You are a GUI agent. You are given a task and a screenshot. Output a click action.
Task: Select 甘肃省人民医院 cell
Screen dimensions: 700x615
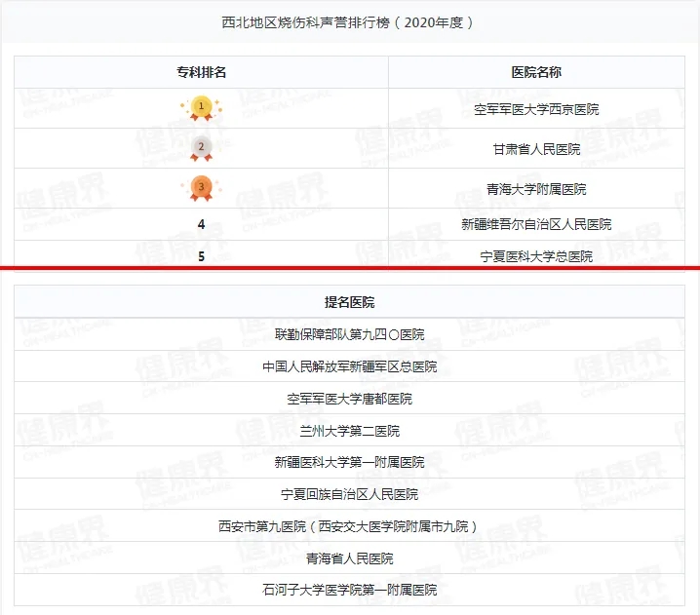pos(536,149)
